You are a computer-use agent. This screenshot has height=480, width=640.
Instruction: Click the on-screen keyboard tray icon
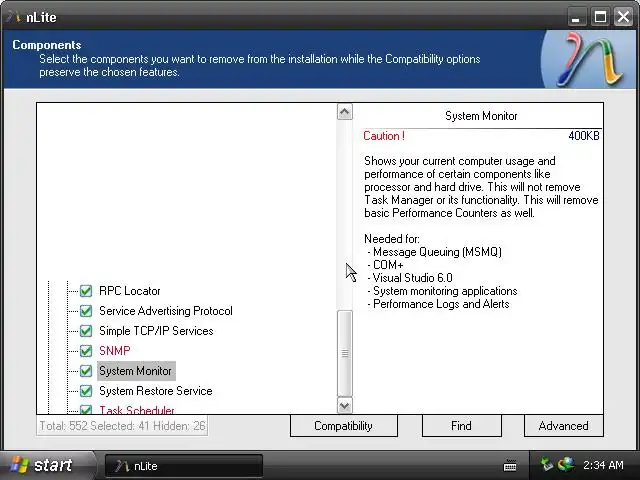[x=510, y=465]
